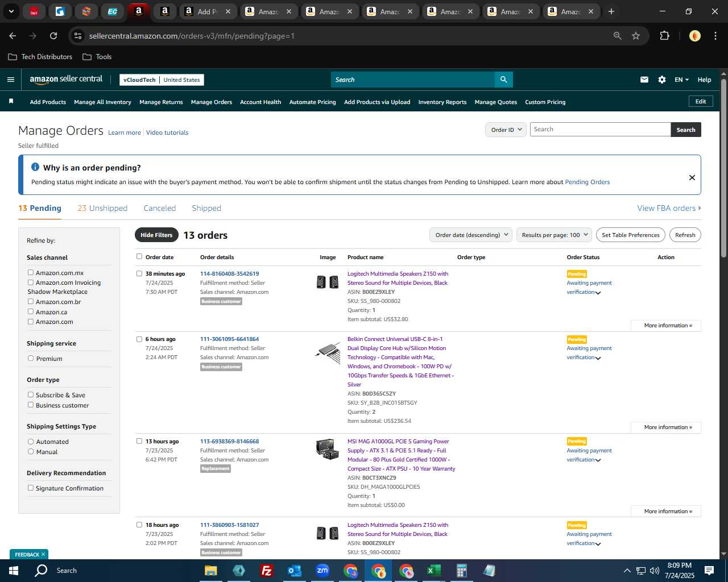Open browser profile avatar
728x582 pixels.
pyautogui.click(x=694, y=36)
